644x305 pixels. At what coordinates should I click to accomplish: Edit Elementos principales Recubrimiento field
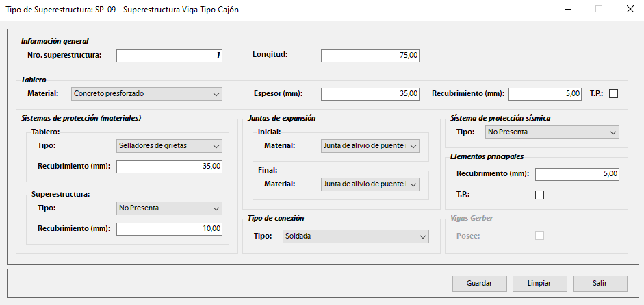point(577,175)
